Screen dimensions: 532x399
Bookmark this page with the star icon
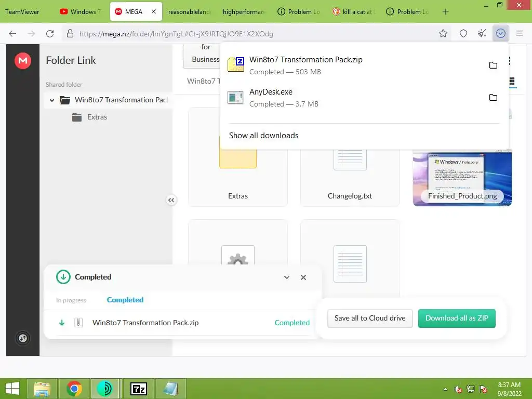tap(443, 33)
